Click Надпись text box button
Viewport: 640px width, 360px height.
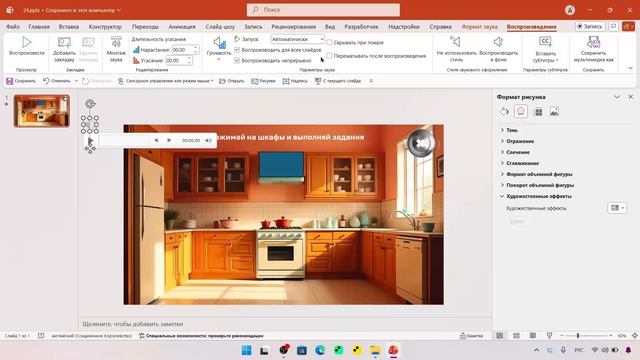pyautogui.click(x=295, y=81)
